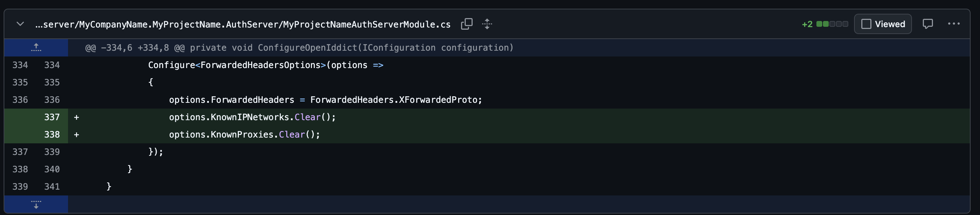The height and width of the screenshot is (215, 980).
Task: Select added line number 338
Action: tap(52, 135)
